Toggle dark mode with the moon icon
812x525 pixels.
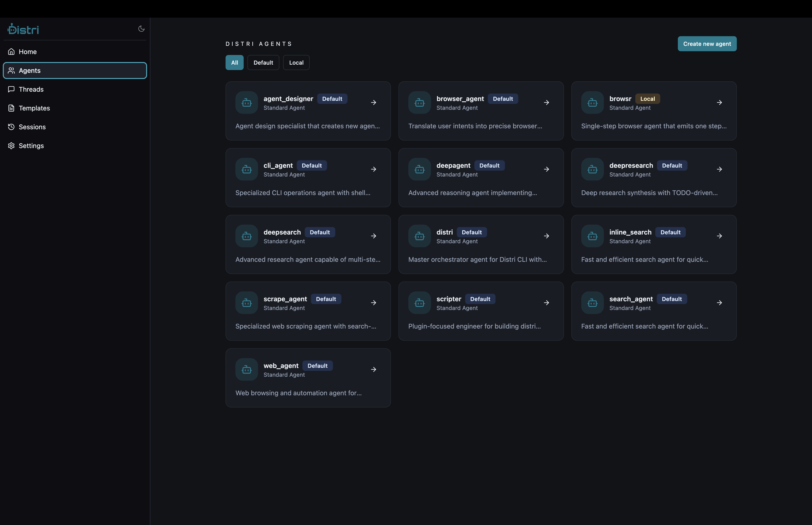(141, 29)
